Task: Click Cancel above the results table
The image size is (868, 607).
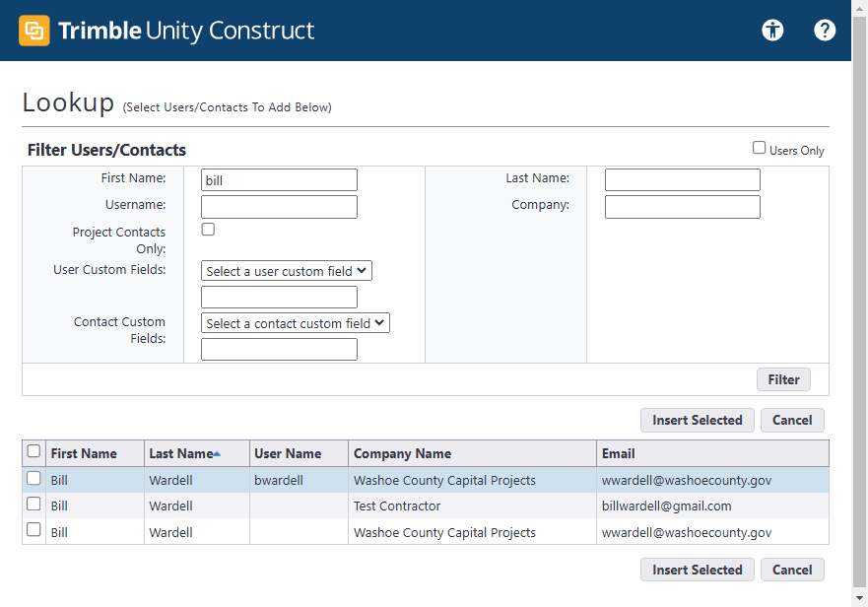Action: [792, 420]
